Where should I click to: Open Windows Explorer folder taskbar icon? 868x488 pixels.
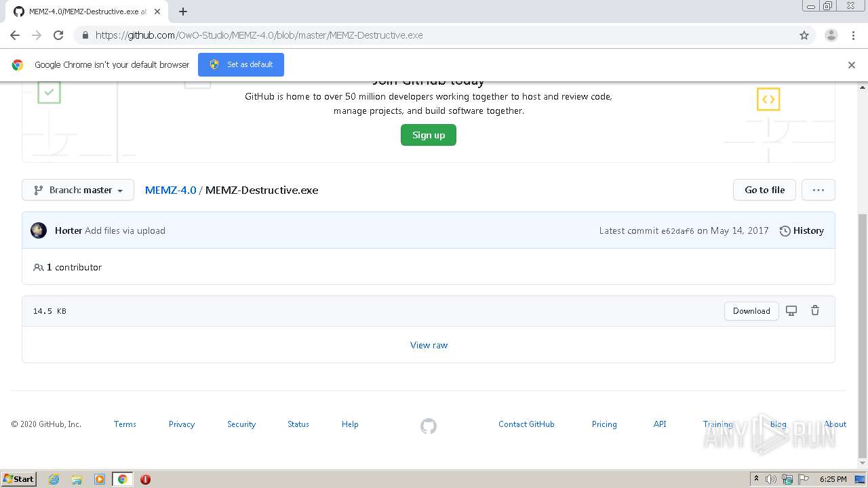[77, 479]
